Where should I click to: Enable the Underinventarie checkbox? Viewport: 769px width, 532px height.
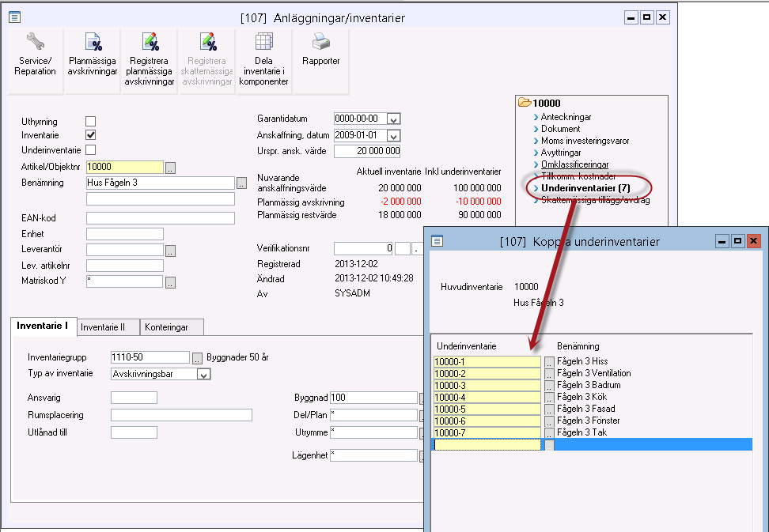click(x=91, y=150)
